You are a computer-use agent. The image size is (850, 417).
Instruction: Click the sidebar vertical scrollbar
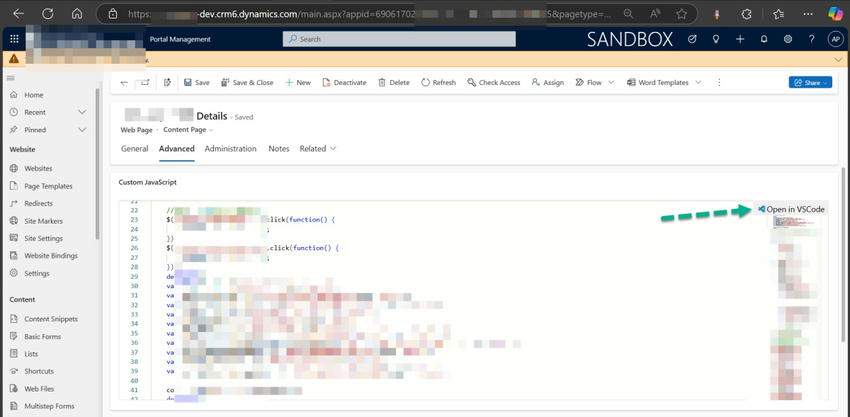[x=98, y=163]
